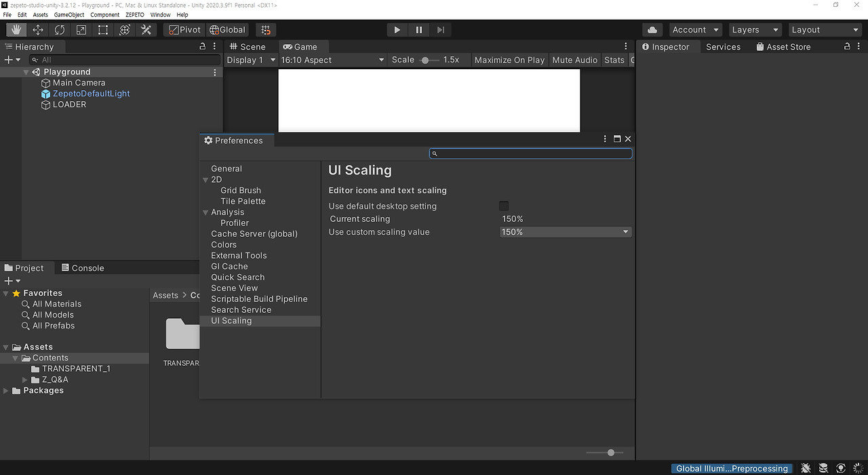Viewport: 868px width, 475px height.
Task: Open the Available Custom Editor Tools icon
Action: pyautogui.click(x=144, y=29)
